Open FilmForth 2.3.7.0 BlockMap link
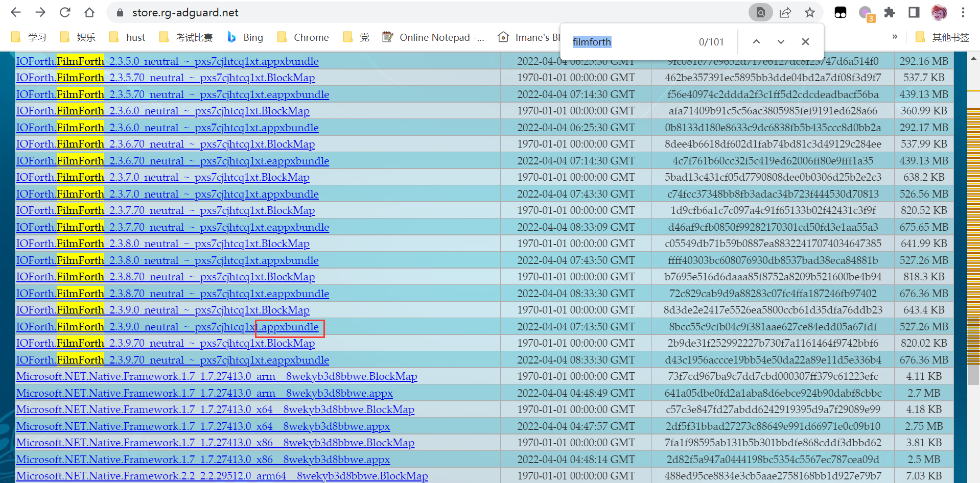Viewport: 980px width, 483px height. click(163, 177)
